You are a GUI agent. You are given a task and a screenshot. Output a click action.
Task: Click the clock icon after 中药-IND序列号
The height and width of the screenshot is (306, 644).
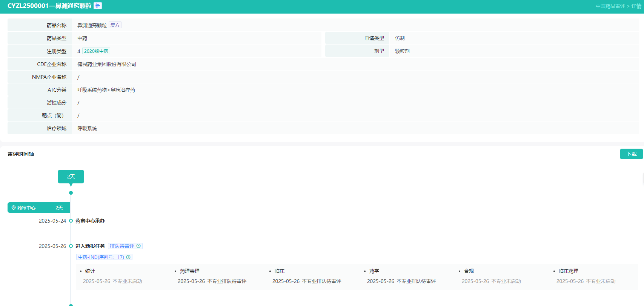tap(128, 257)
